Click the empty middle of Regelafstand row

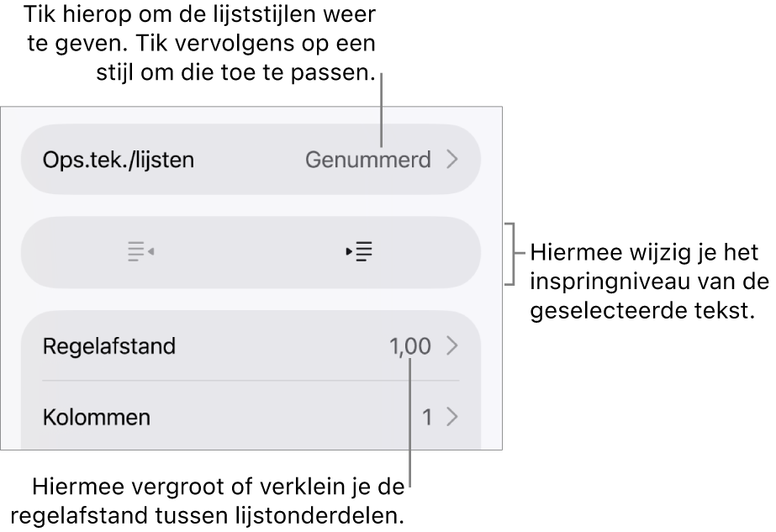(282, 345)
